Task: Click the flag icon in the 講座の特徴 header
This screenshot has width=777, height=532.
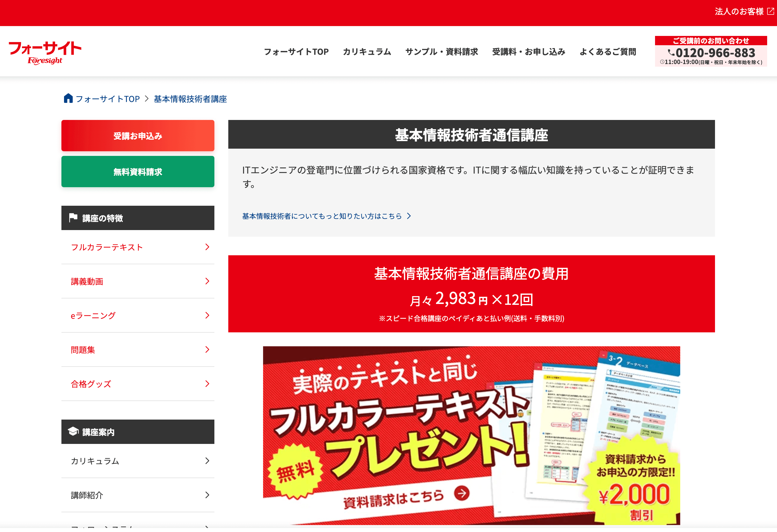Action: (x=73, y=218)
